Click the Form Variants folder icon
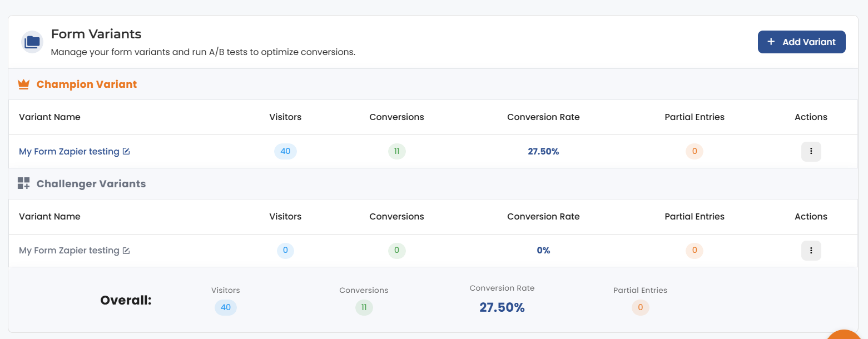Image resolution: width=868 pixels, height=339 pixels. (32, 42)
